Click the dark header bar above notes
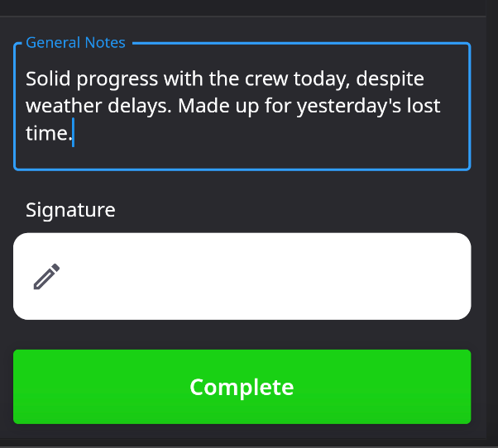498x448 pixels. coord(243,7)
